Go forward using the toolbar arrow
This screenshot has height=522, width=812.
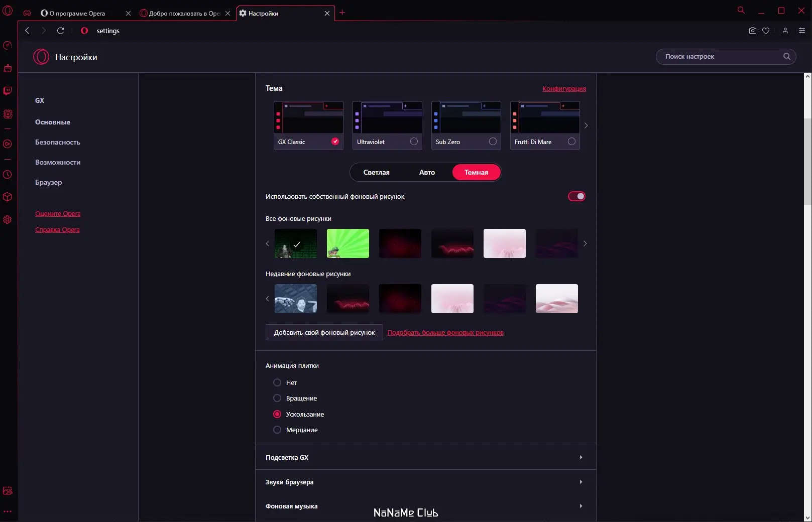tap(44, 31)
